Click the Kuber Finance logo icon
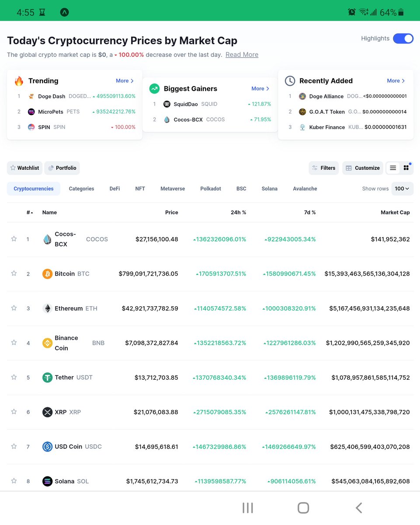The width and height of the screenshot is (420, 525). [302, 127]
